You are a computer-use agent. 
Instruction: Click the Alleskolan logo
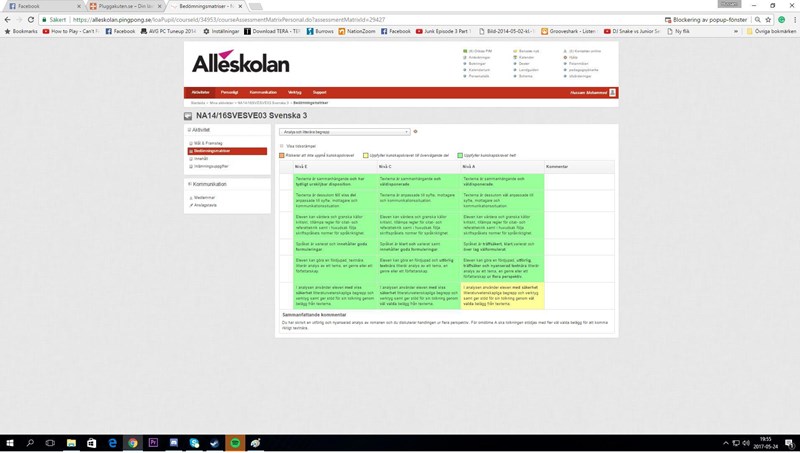pos(241,62)
